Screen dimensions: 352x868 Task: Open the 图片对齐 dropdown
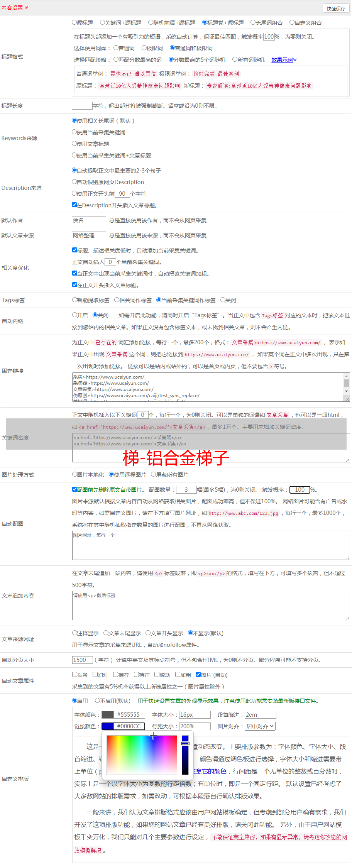tap(261, 726)
